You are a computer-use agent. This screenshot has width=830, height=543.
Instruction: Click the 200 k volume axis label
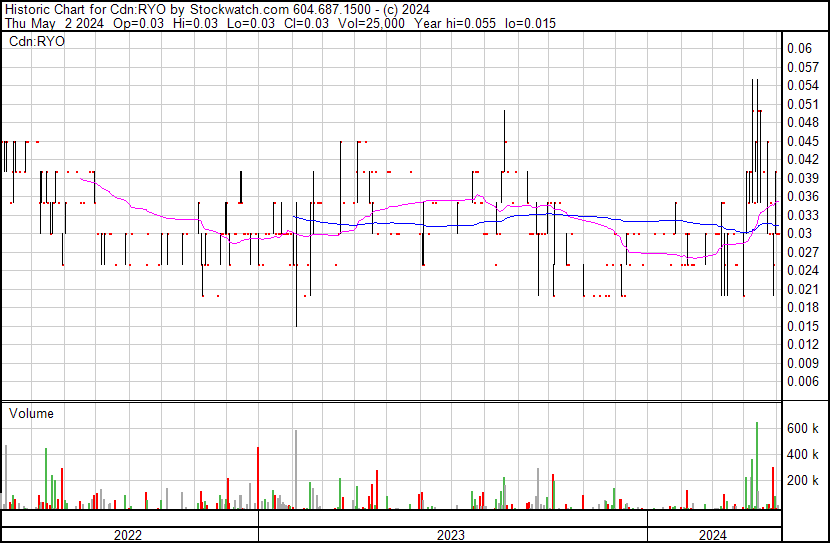802,480
